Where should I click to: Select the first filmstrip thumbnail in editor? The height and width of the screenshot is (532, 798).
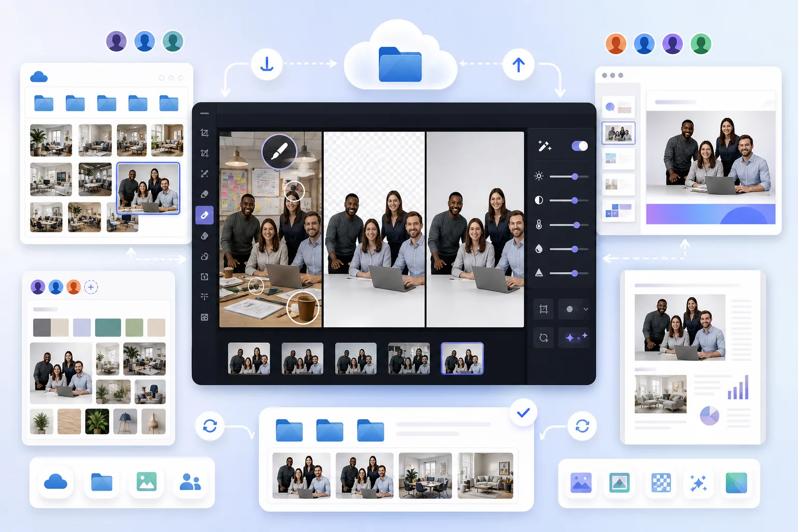(249, 358)
